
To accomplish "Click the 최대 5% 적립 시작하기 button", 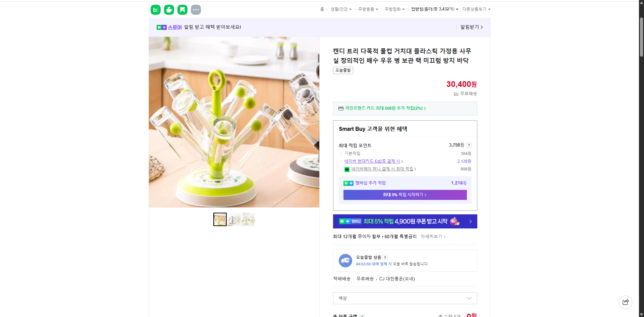I will [405, 195].
